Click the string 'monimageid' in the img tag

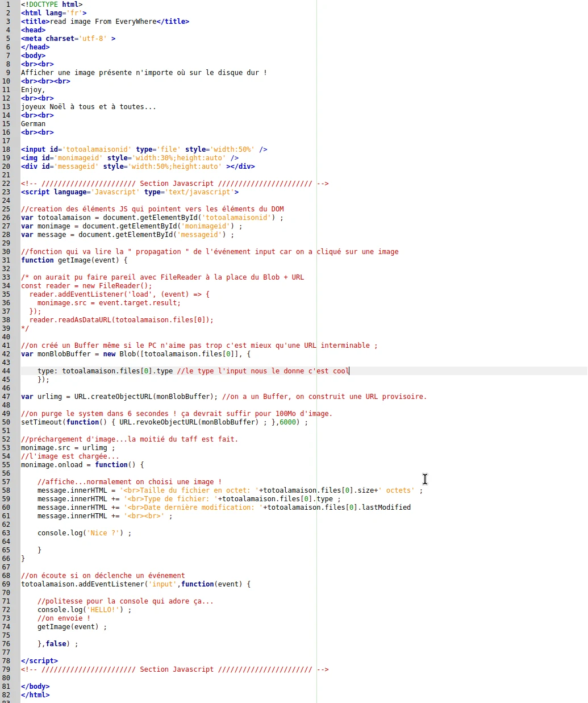coord(78,158)
